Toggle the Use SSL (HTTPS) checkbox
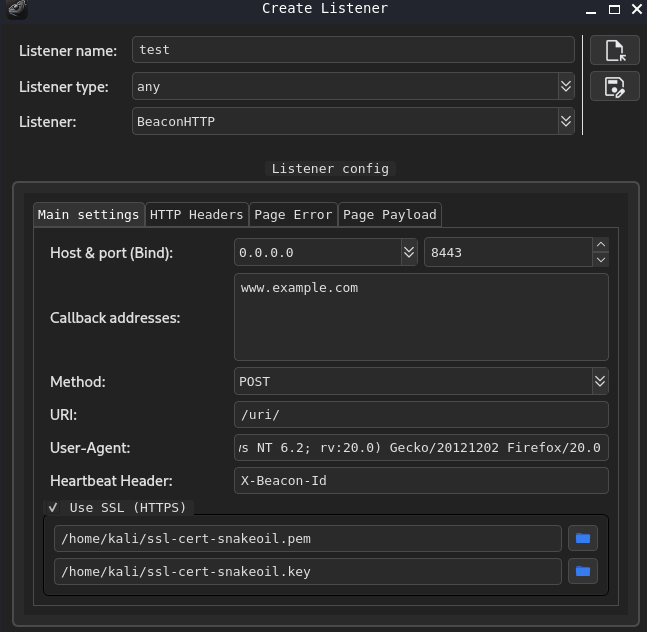The height and width of the screenshot is (632, 647). (53, 507)
